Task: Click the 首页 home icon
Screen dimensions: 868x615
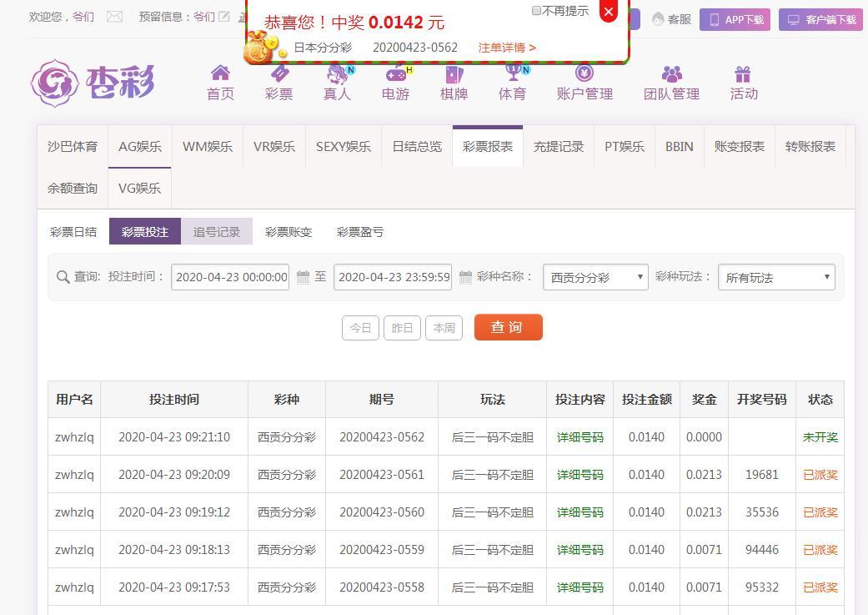Action: pos(220,73)
